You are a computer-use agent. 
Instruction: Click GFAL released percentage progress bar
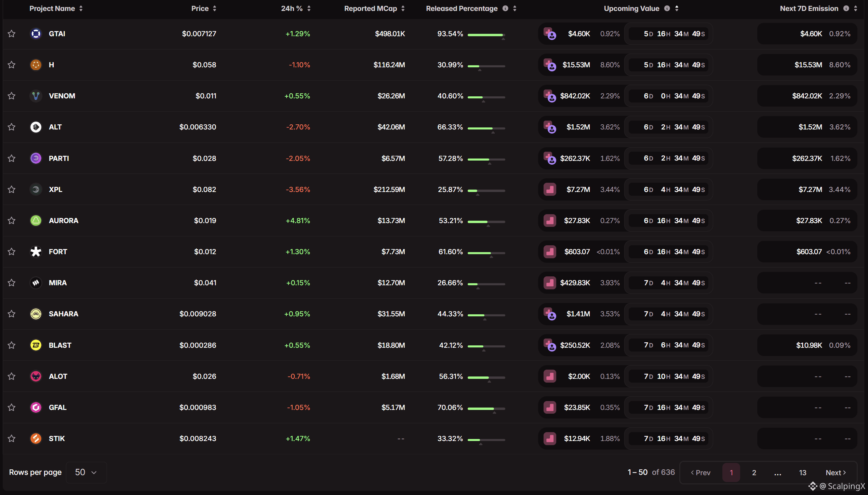[486, 409]
